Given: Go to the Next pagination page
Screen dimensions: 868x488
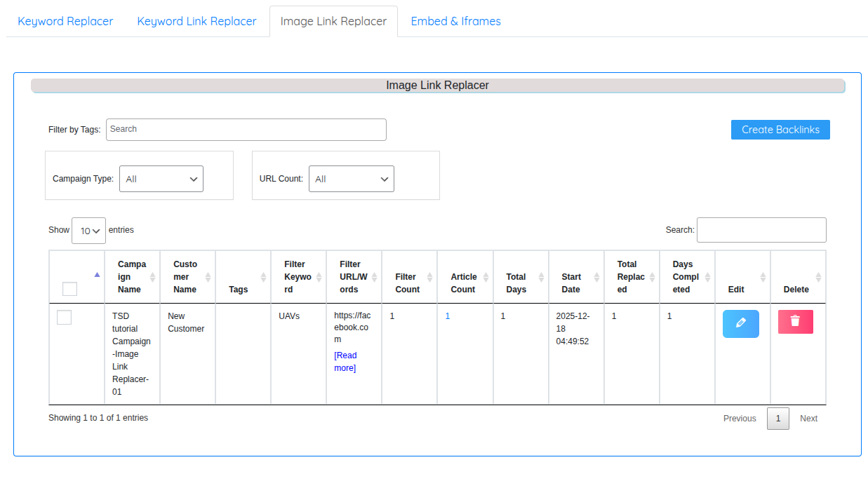Looking at the screenshot, I should [x=808, y=419].
